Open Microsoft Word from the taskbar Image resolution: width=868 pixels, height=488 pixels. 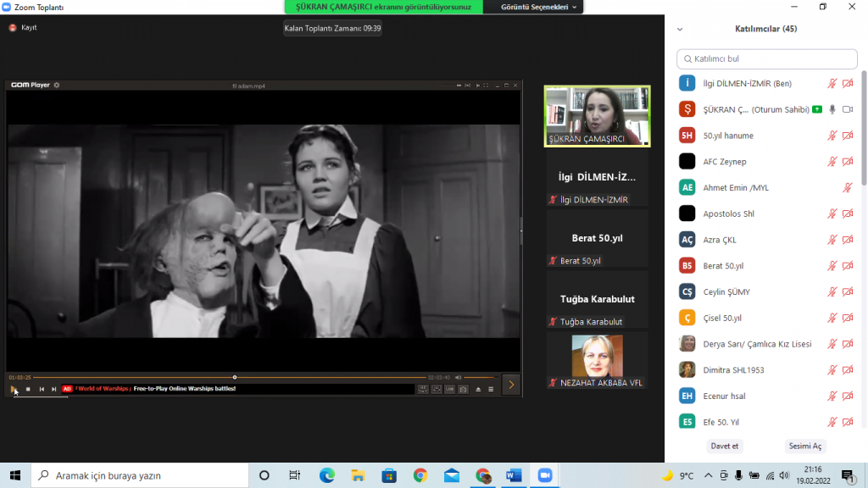[x=513, y=477]
